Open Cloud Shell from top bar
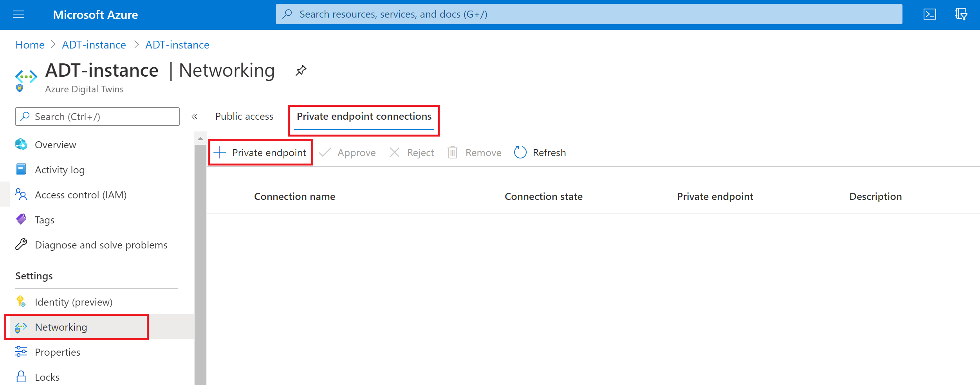 pyautogui.click(x=930, y=14)
